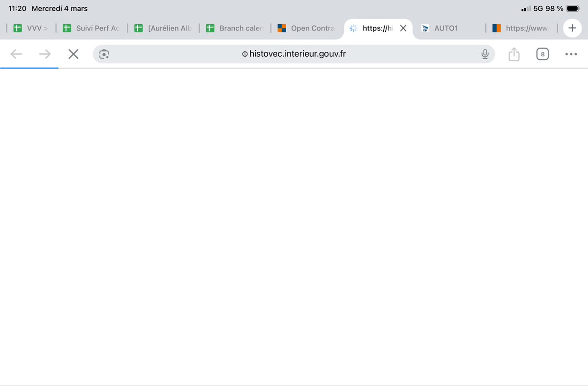Click the site info icon before the URL
This screenshot has width=588, height=386.
coord(245,54)
